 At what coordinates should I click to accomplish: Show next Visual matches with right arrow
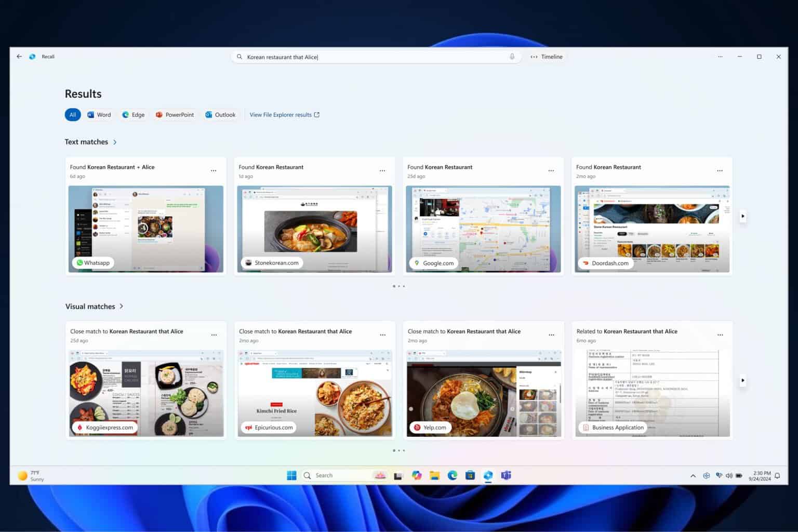743,380
